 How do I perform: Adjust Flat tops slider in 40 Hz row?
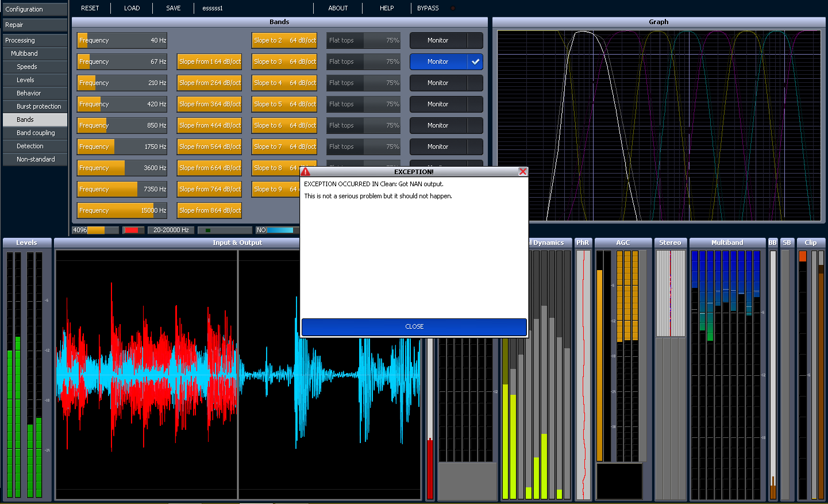363,40
